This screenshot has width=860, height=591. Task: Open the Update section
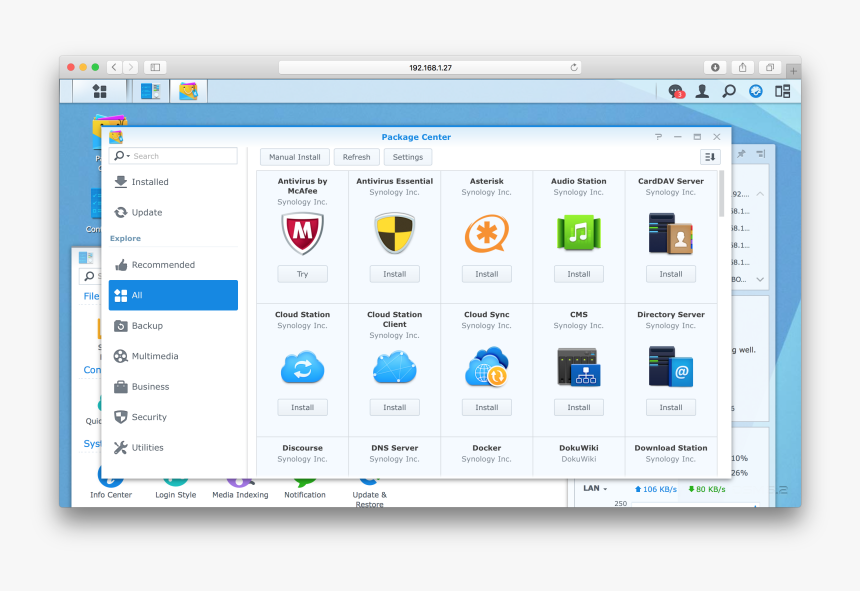coord(173,212)
